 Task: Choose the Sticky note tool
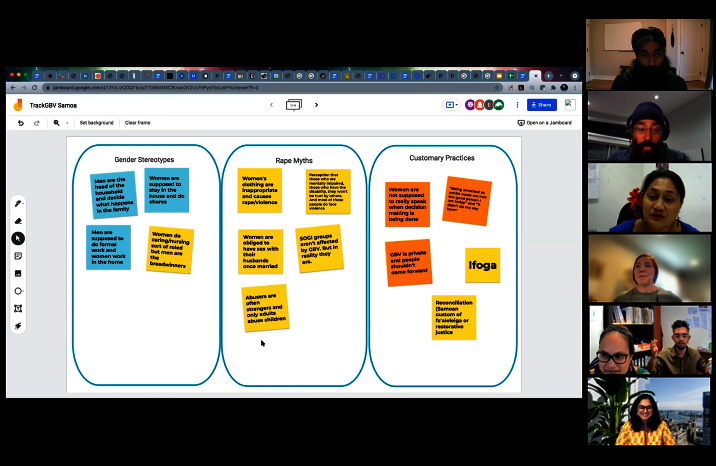[x=18, y=256]
